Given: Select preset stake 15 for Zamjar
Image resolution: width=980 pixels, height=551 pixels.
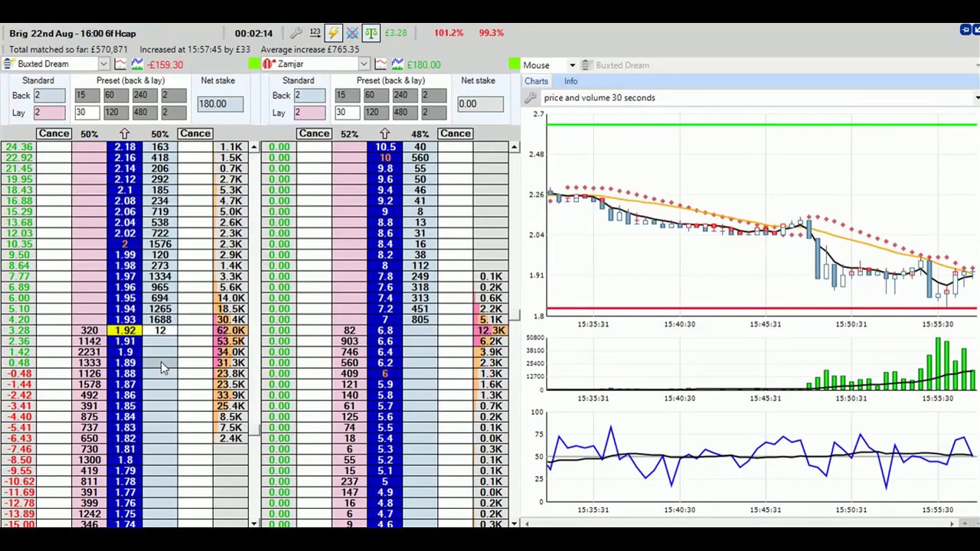Looking at the screenshot, I should click(348, 95).
